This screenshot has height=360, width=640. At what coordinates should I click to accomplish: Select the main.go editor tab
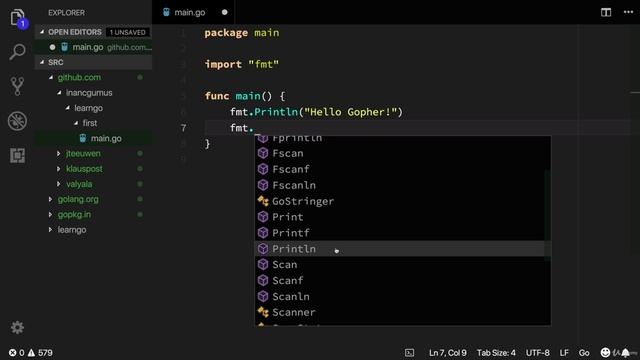[x=193, y=12]
